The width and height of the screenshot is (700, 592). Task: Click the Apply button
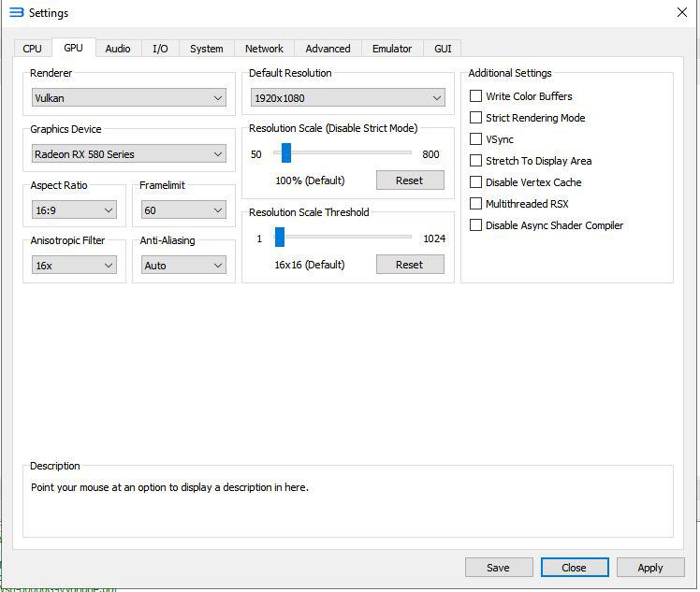coord(649,568)
